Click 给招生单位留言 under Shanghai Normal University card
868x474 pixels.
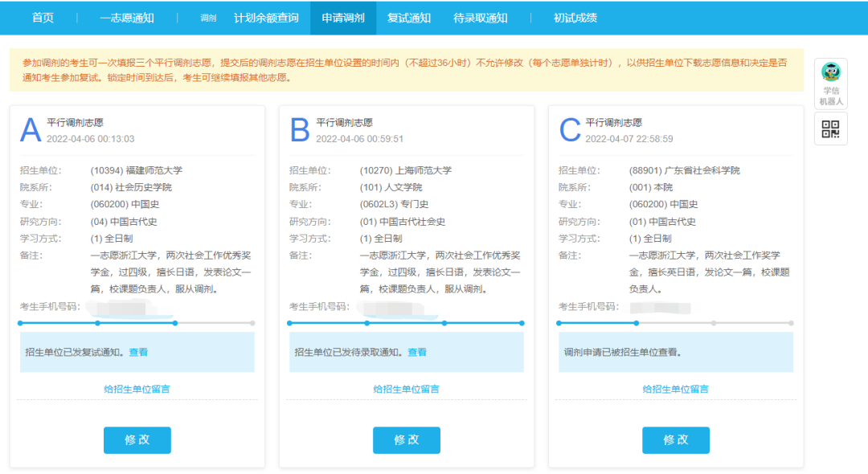click(406, 387)
